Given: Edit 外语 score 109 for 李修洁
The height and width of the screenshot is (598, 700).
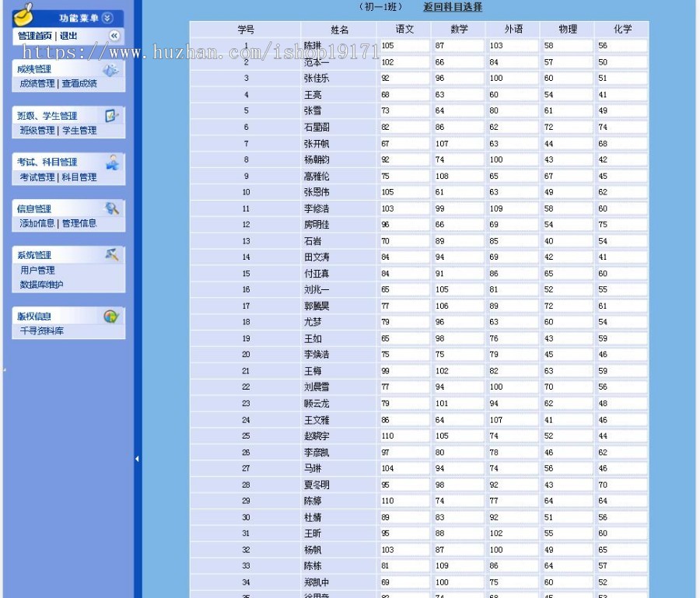Looking at the screenshot, I should click(x=513, y=209).
